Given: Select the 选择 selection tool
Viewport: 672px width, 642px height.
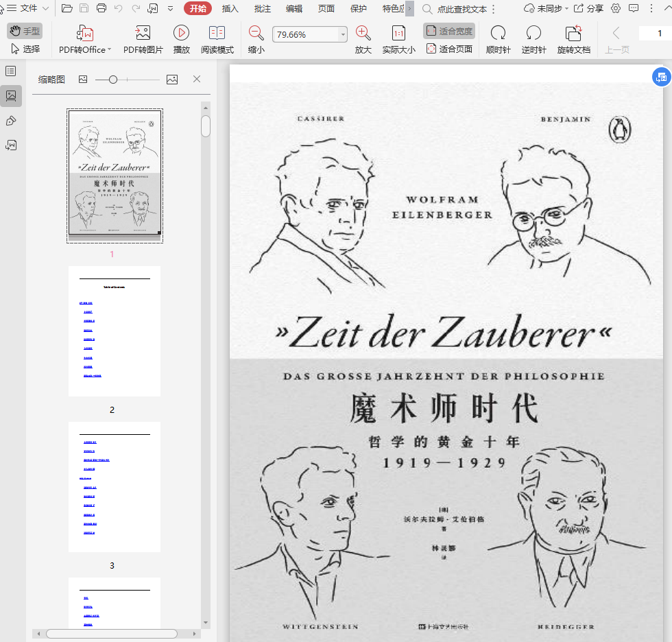Looking at the screenshot, I should pos(25,49).
